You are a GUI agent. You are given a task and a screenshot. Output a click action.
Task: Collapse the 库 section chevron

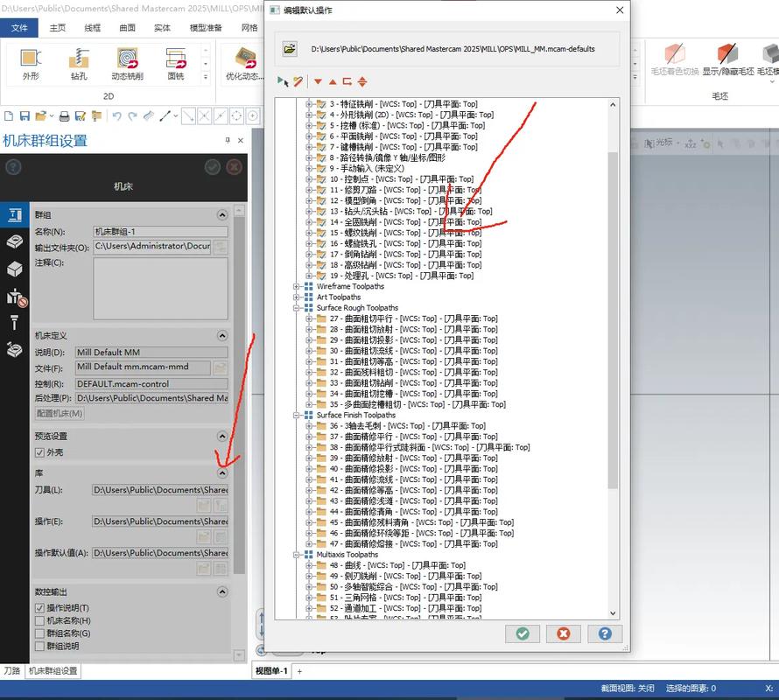[222, 472]
